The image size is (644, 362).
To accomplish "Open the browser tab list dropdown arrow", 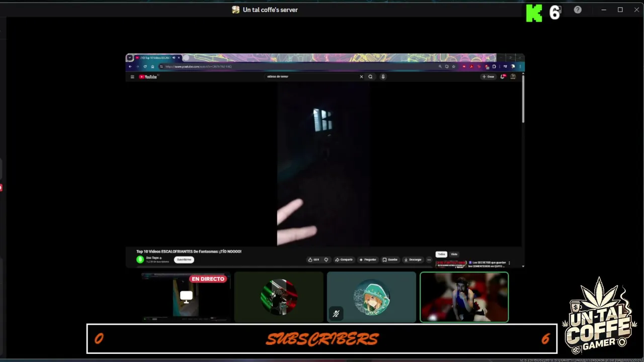I will [129, 58].
